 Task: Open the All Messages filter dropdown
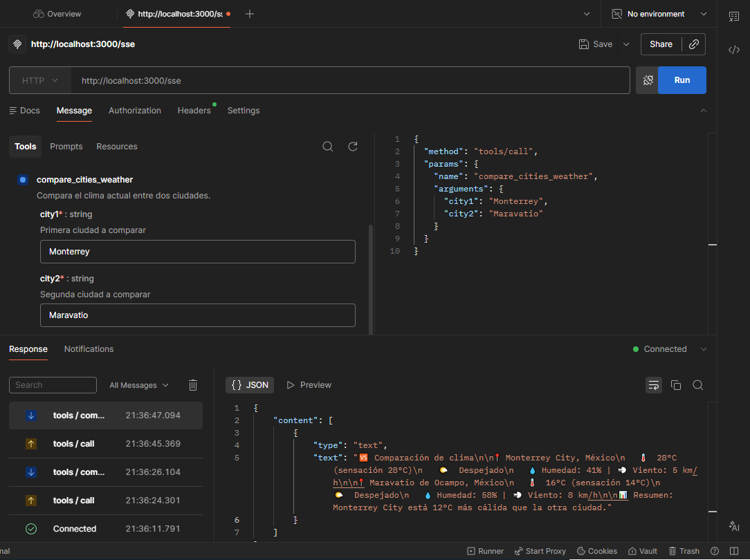click(x=138, y=385)
